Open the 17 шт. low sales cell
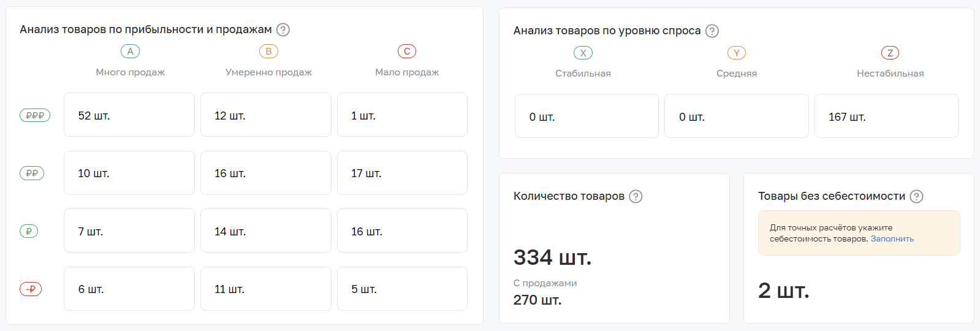 [x=402, y=173]
